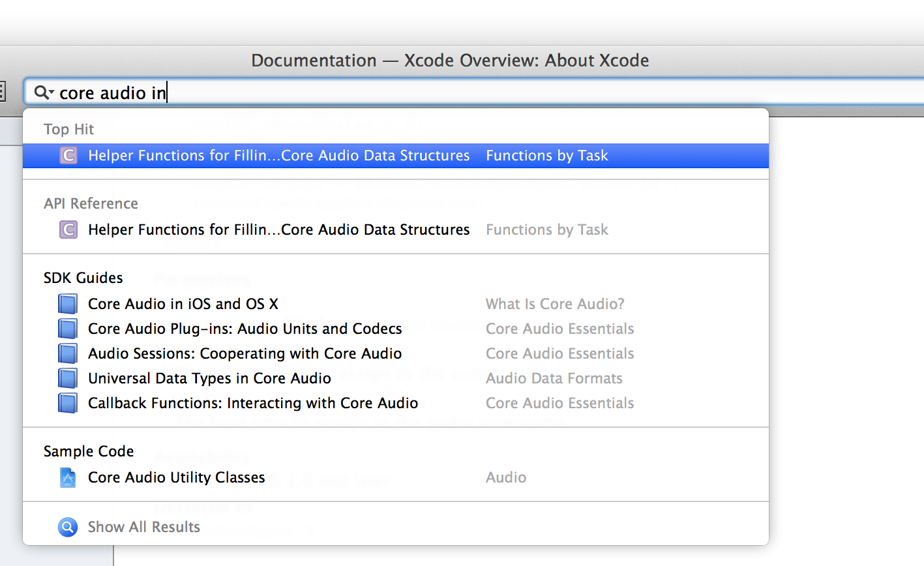Open Audio Sessions: Cooperating with Core Audio

[x=245, y=353]
